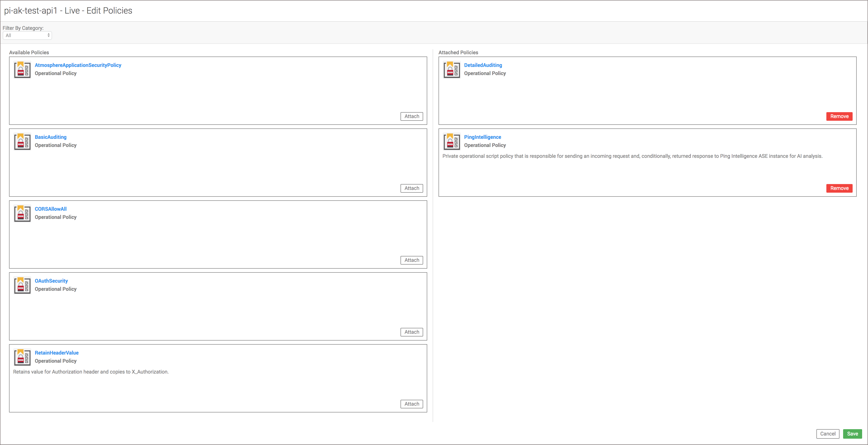Viewport: 868px width, 445px height.
Task: Click the CORSAllowAll policy icon
Action: pyautogui.click(x=22, y=213)
